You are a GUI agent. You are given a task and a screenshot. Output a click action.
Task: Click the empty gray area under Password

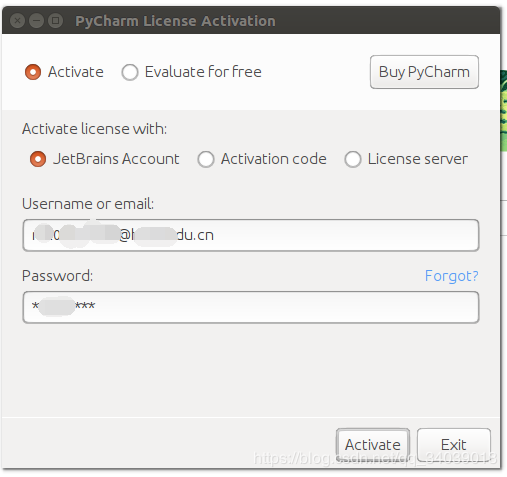point(251,370)
